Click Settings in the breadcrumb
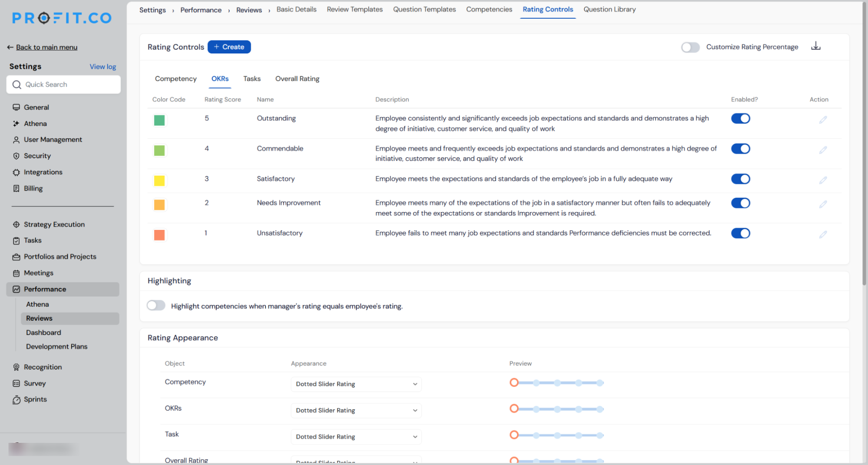The width and height of the screenshot is (868, 465). (152, 10)
